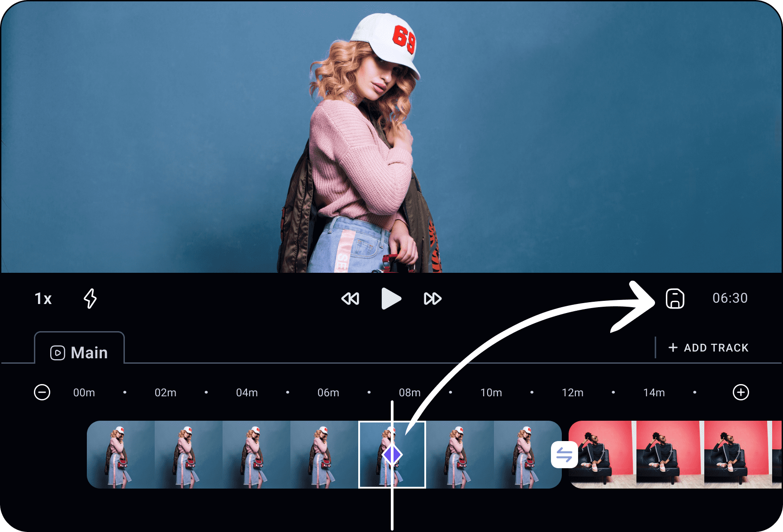Zoom out timeline with minus icon
The height and width of the screenshot is (532, 783).
tap(42, 392)
